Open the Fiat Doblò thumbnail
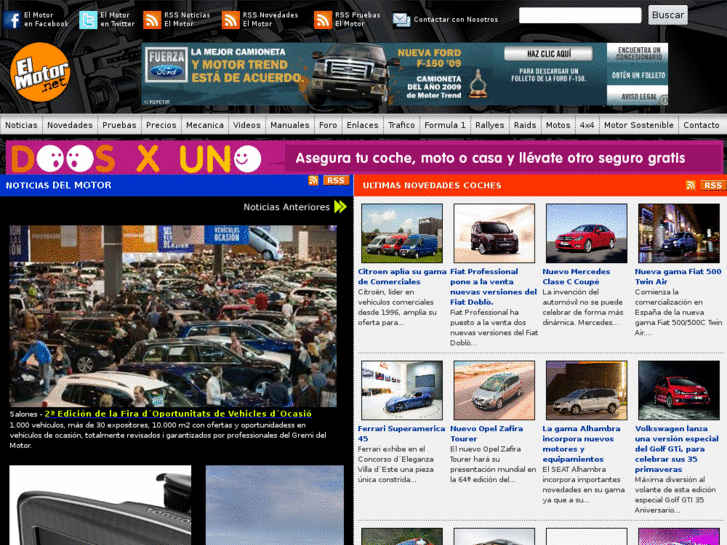The height and width of the screenshot is (545, 727). coord(494,233)
